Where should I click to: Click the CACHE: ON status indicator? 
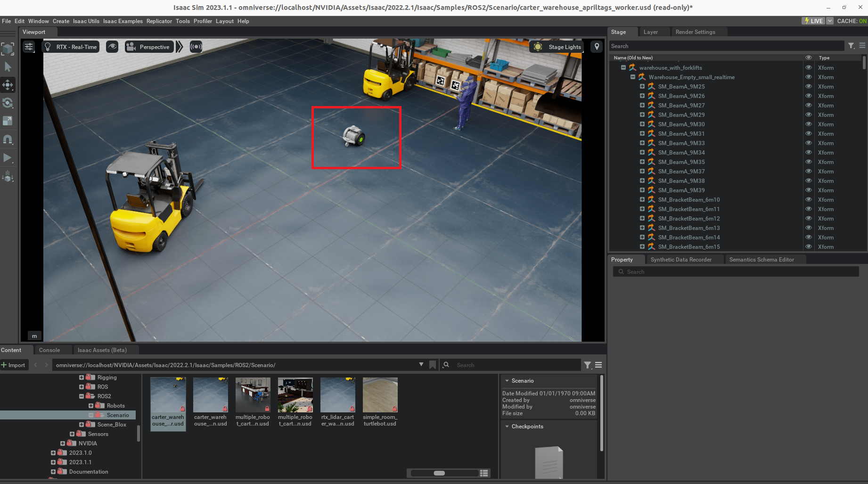(852, 21)
